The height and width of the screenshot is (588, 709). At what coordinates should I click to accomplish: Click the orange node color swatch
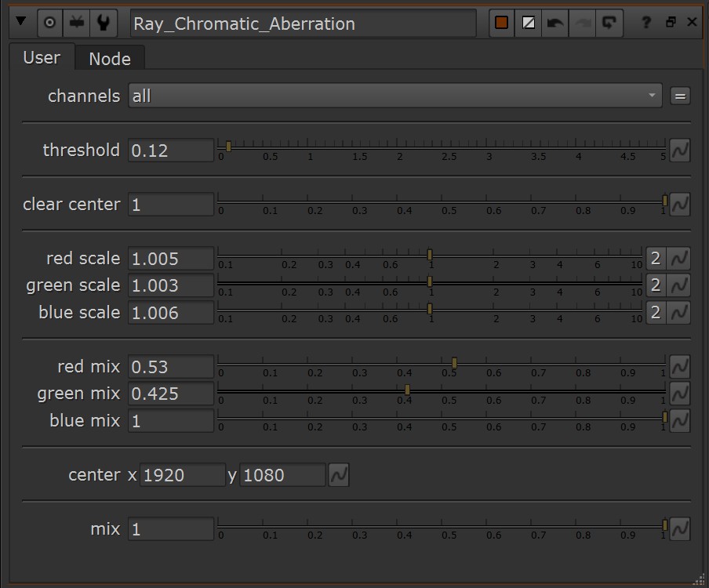(x=502, y=23)
